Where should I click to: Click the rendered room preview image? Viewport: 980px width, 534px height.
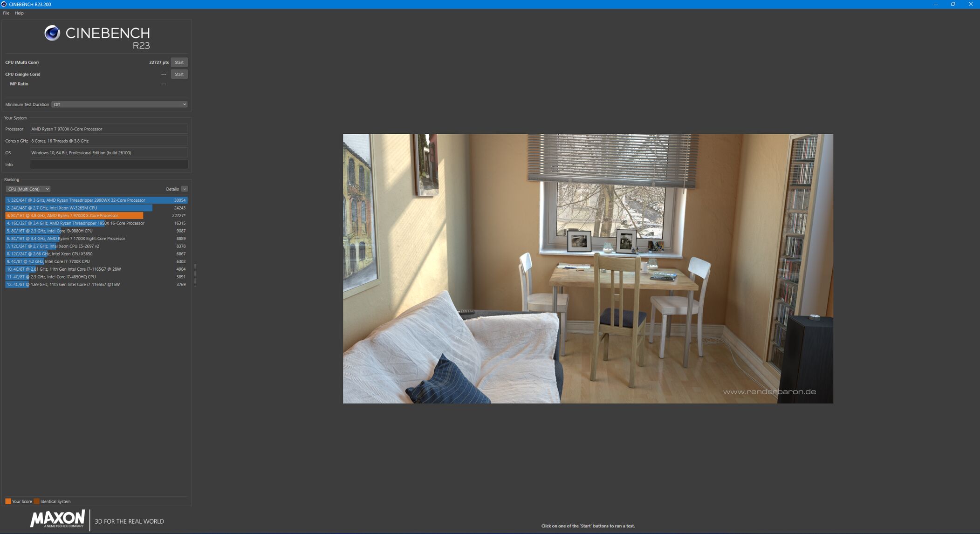pos(588,269)
